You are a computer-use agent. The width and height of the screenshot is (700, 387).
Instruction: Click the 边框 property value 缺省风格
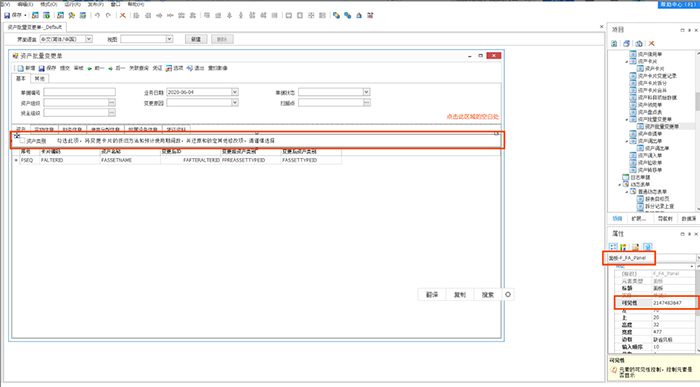673,339
